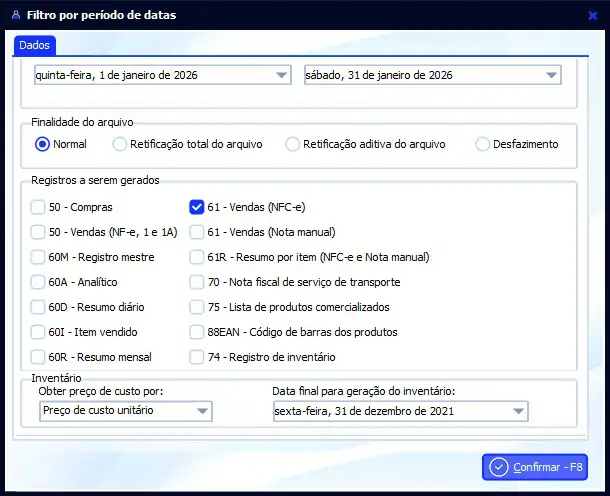Open the start date dropdown calendar
This screenshot has width=610, height=496.
(x=280, y=75)
